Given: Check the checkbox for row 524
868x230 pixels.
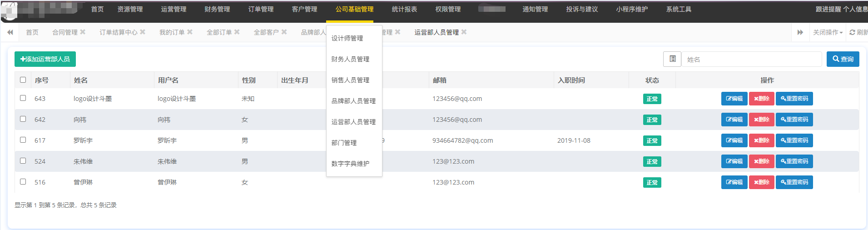Looking at the screenshot, I should click(23, 161).
